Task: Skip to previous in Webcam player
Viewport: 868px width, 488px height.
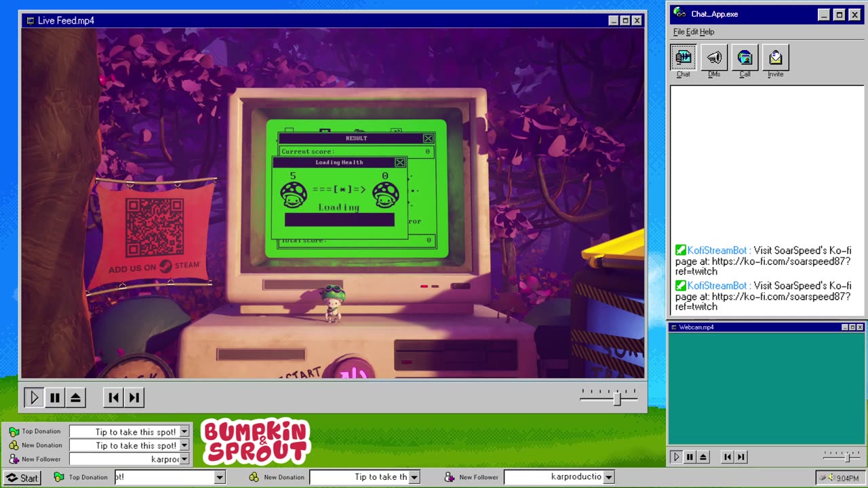Action: pos(728,457)
